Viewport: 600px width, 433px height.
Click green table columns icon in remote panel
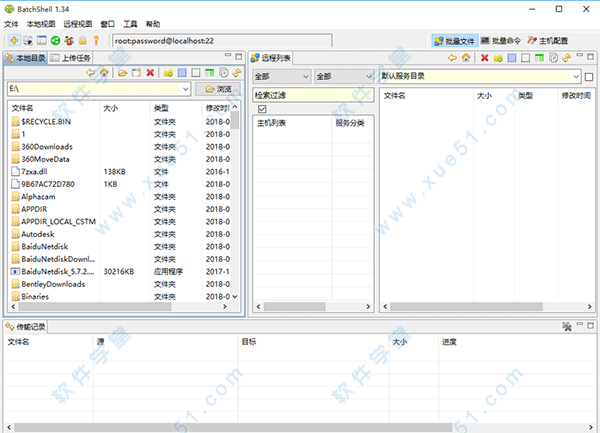pos(540,58)
